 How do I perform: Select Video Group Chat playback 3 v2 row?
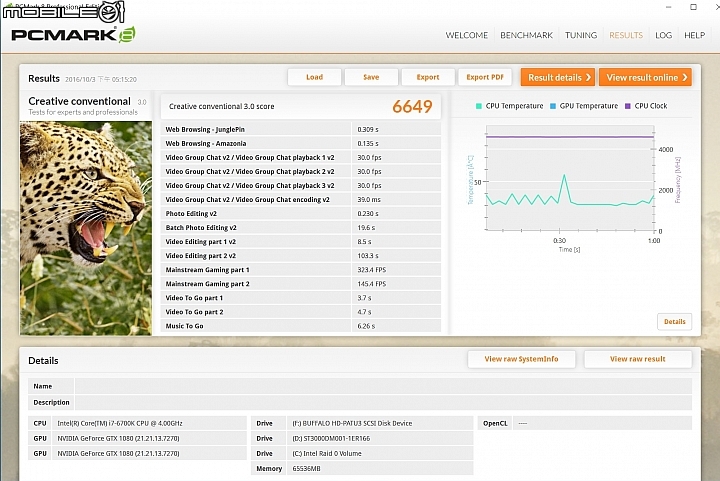click(x=301, y=185)
